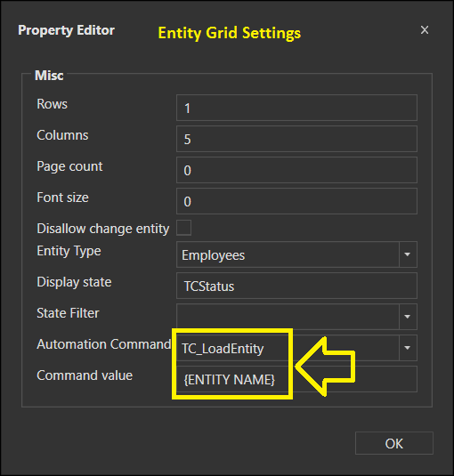
Task: Select the Misc group header
Action: (x=49, y=76)
